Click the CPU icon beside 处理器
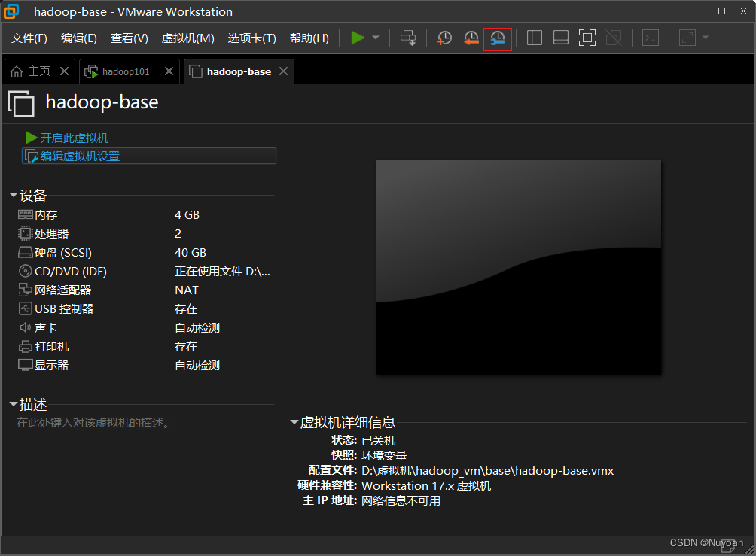 25,233
